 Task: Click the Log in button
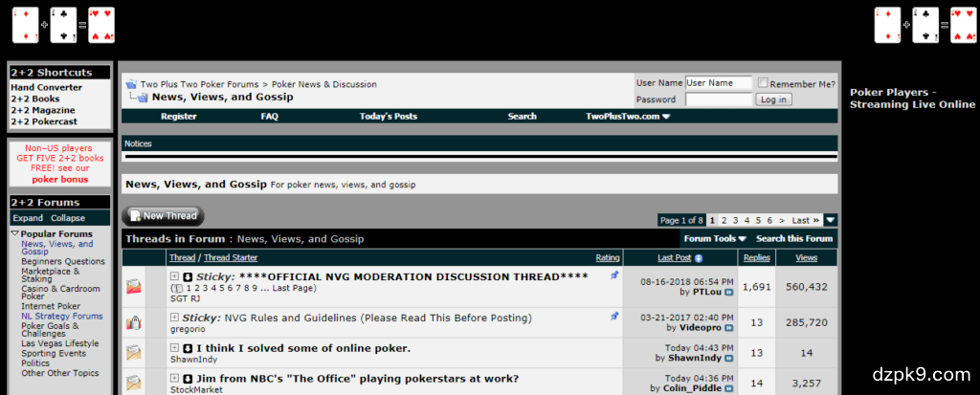pyautogui.click(x=772, y=99)
